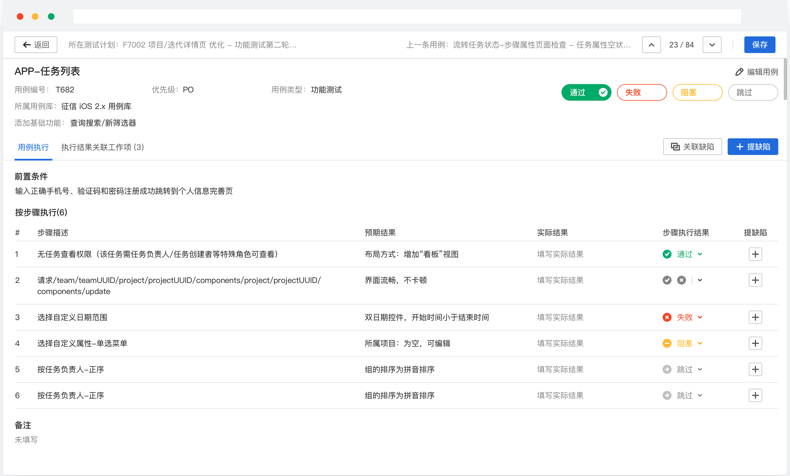
Task: Fill actual result for step 5
Action: coord(560,370)
